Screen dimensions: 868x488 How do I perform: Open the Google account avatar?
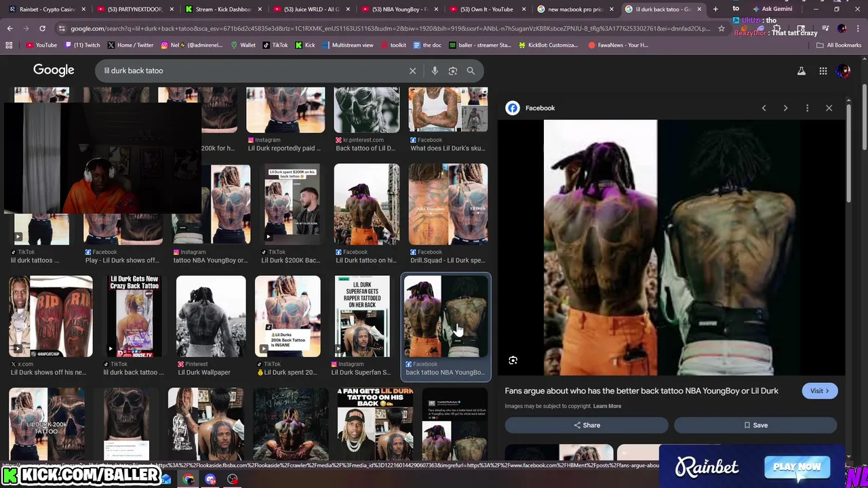844,70
